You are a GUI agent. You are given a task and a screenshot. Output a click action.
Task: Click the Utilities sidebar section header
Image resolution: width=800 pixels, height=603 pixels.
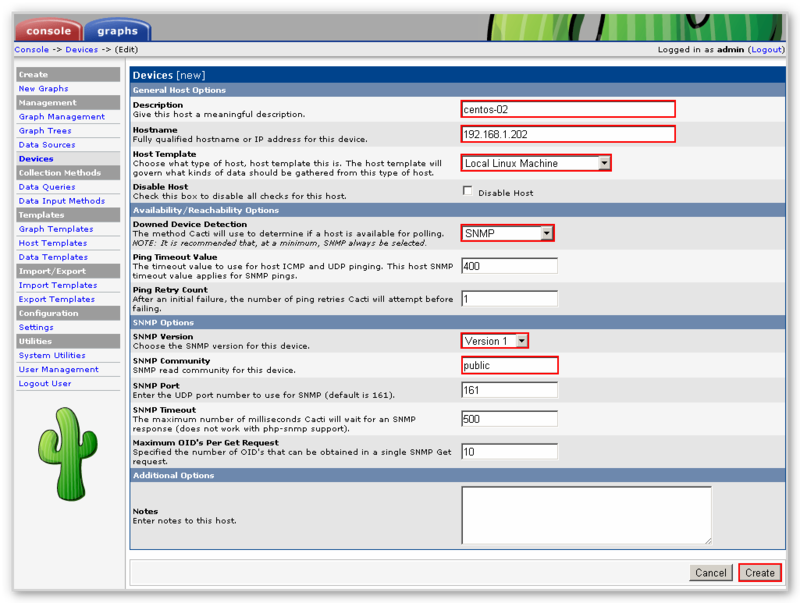pyautogui.click(x=68, y=341)
